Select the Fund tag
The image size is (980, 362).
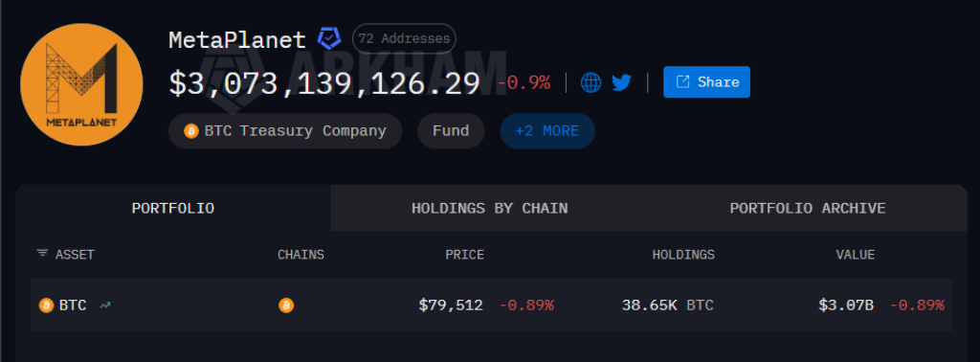point(451,131)
